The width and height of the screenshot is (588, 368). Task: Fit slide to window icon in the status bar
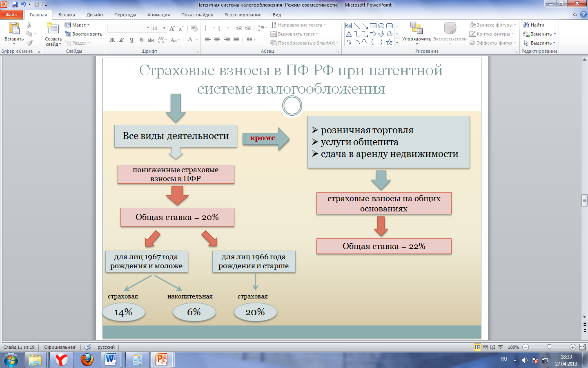click(582, 347)
